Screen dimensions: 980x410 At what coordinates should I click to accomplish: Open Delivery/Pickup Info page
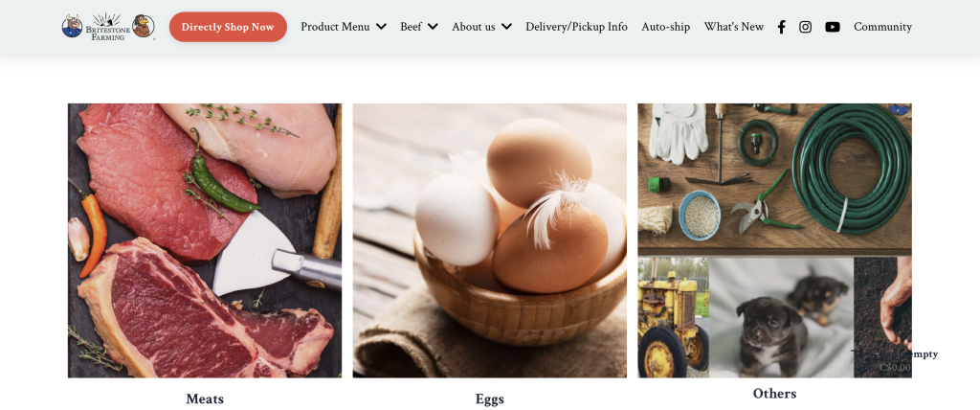point(576,27)
